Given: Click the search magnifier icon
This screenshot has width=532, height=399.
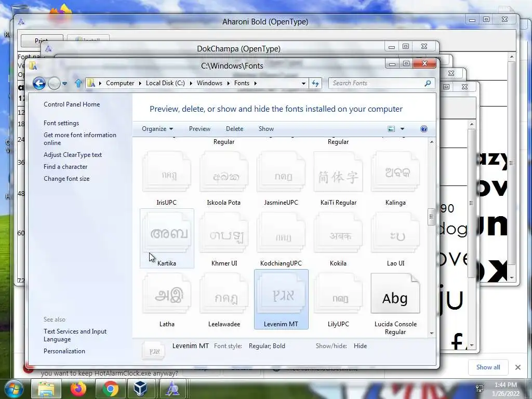Looking at the screenshot, I should tap(428, 83).
